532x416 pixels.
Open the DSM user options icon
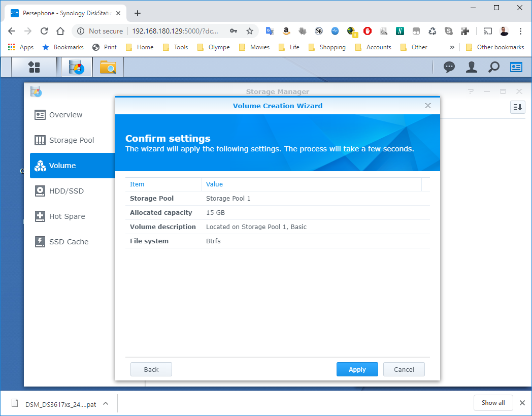point(472,67)
